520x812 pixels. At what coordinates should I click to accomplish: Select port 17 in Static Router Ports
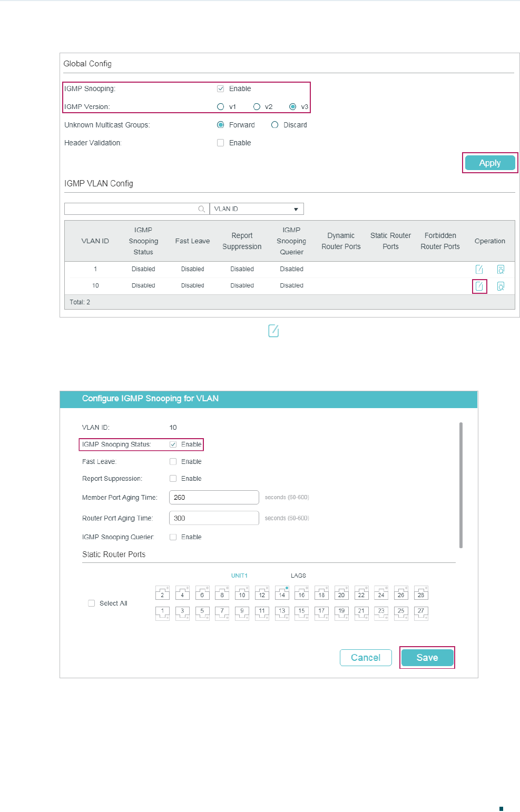(x=321, y=613)
